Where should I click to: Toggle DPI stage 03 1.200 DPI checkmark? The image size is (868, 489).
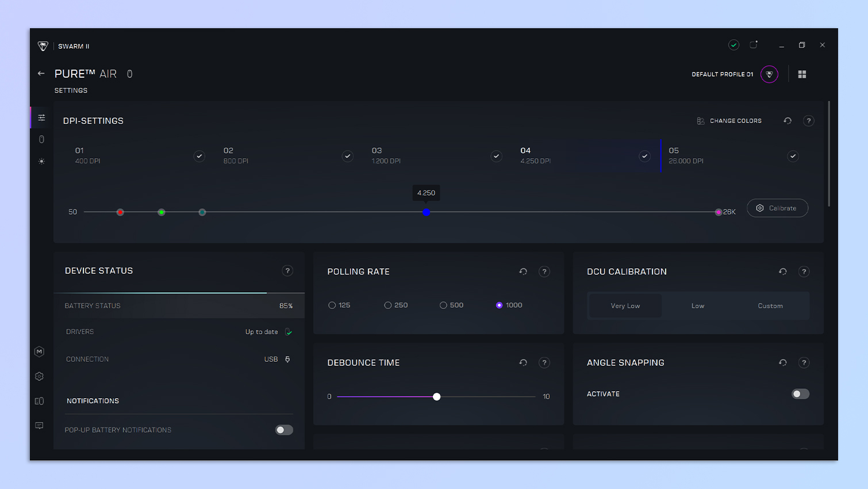(x=496, y=156)
